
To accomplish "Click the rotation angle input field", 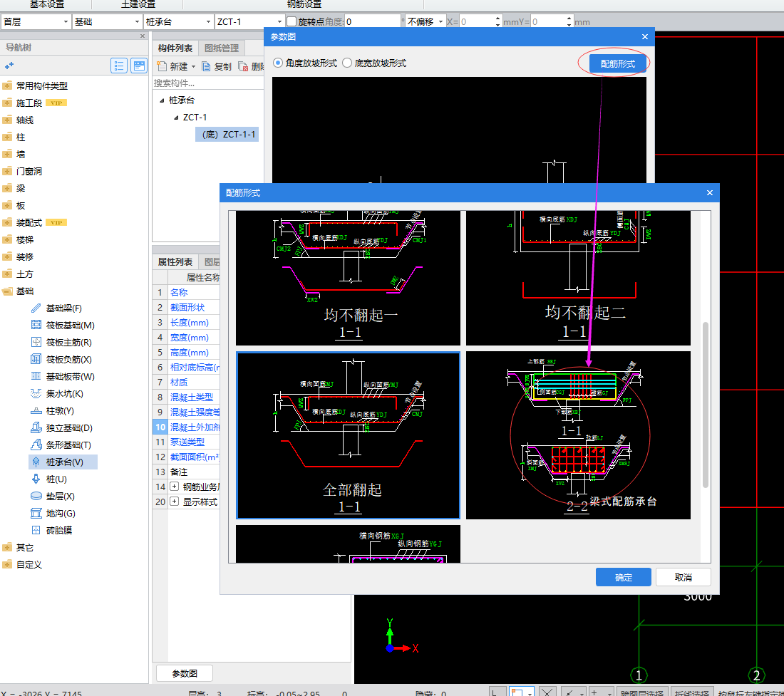I will click(373, 22).
